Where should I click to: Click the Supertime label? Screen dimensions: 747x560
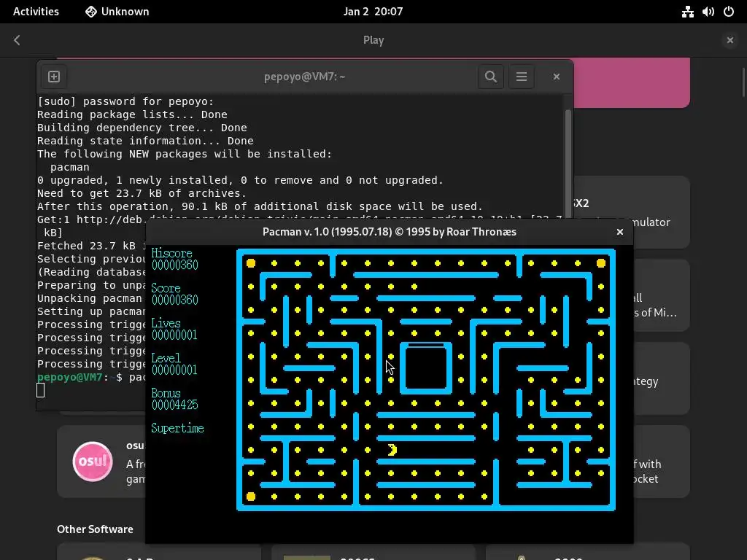(177, 428)
